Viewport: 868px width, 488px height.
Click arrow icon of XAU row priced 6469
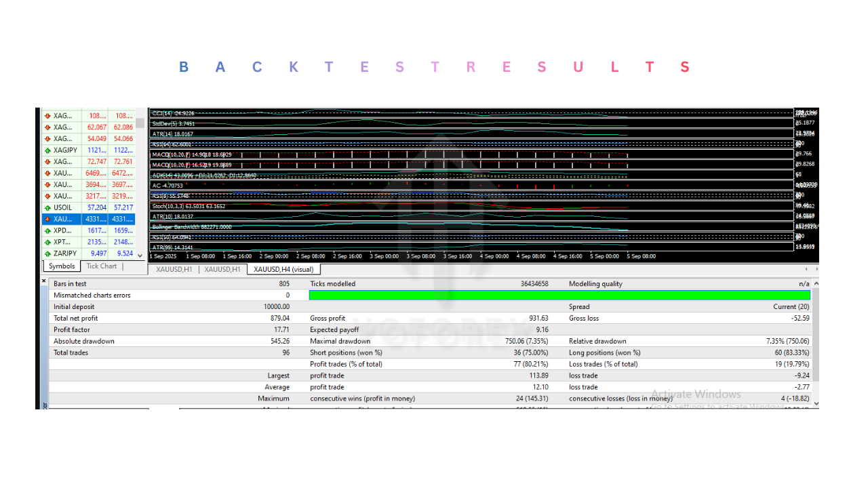coord(47,174)
